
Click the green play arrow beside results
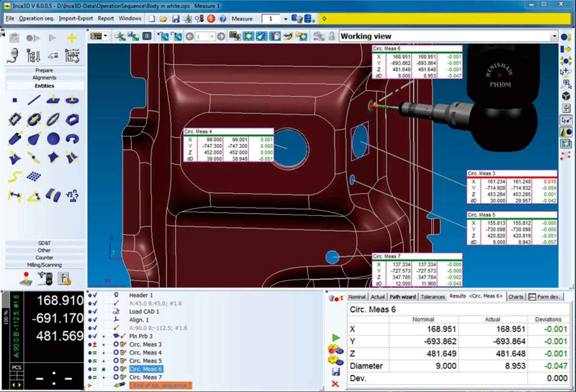pos(336,337)
